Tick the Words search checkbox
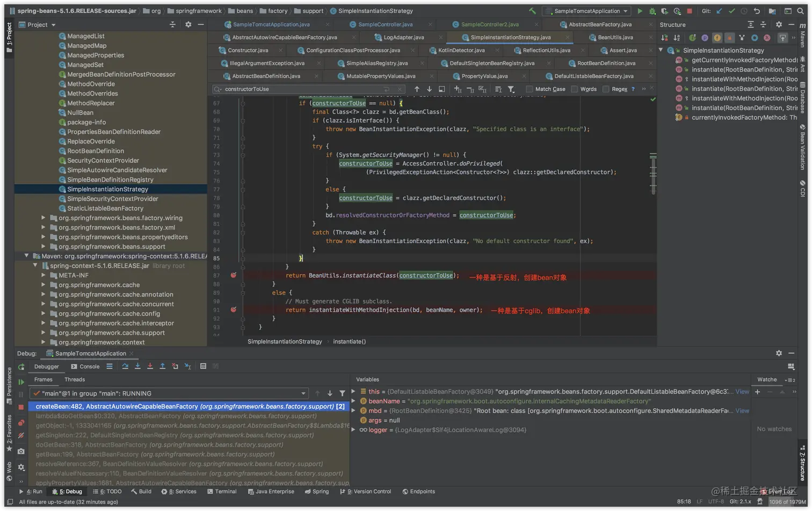812x511 pixels. pyautogui.click(x=575, y=89)
